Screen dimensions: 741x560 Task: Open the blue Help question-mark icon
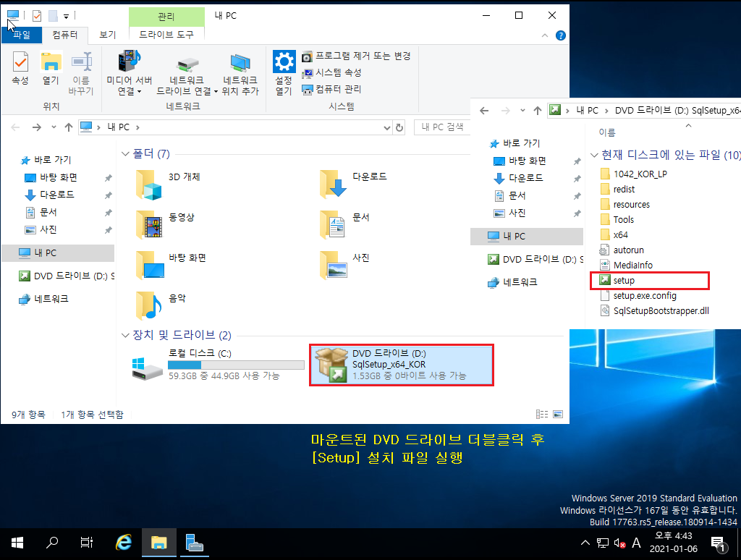click(x=561, y=35)
